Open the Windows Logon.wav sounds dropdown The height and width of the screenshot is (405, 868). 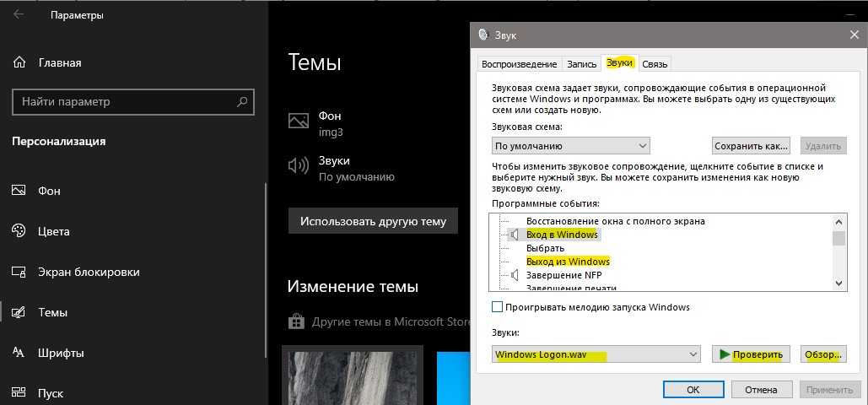(x=596, y=354)
